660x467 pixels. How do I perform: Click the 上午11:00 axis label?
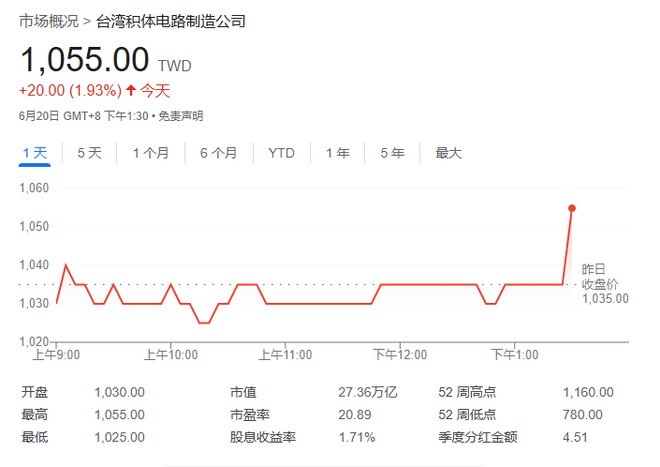click(285, 355)
